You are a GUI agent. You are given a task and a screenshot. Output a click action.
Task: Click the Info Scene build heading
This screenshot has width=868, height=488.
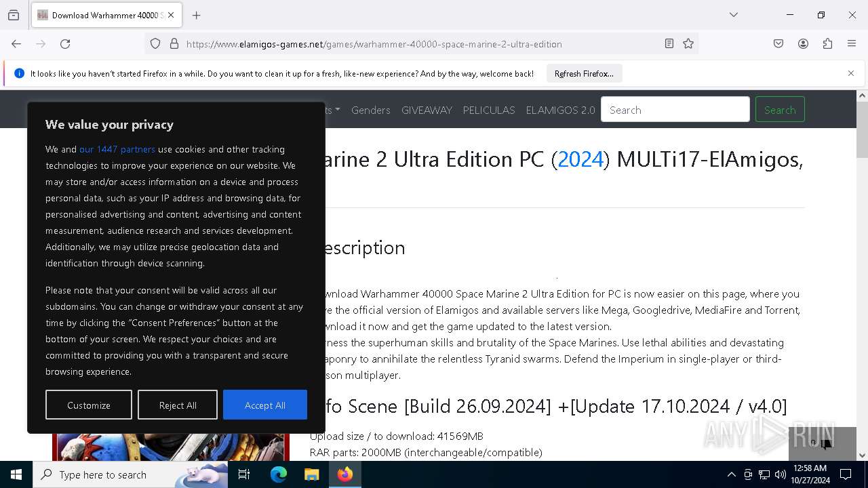(556, 406)
